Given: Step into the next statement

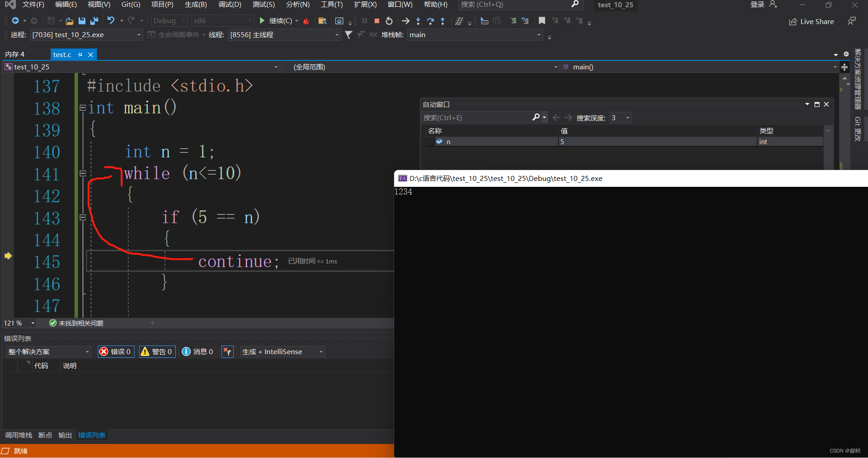Looking at the screenshot, I should click(418, 21).
